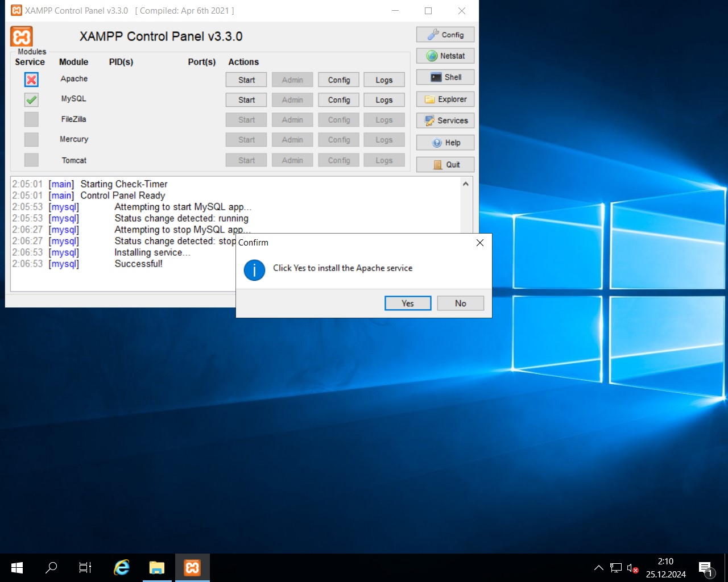Dismiss the dialog with the No button
This screenshot has height=582, width=728.
[460, 303]
